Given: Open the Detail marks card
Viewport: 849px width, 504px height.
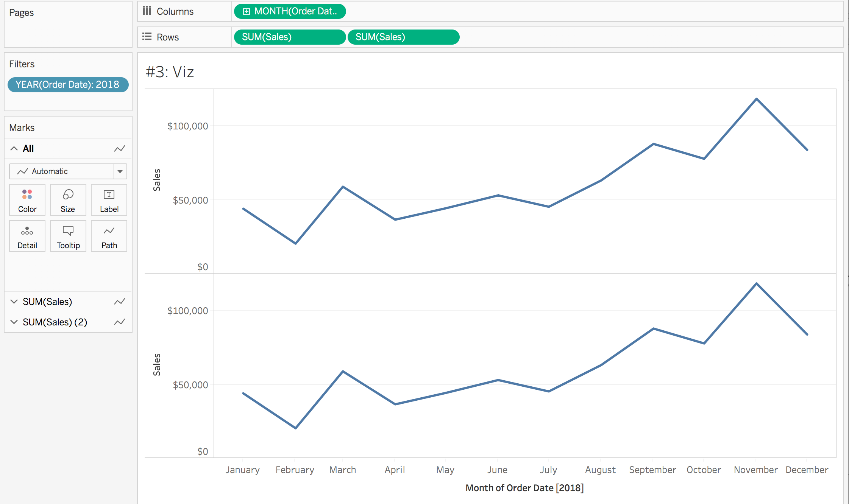Looking at the screenshot, I should click(x=27, y=236).
